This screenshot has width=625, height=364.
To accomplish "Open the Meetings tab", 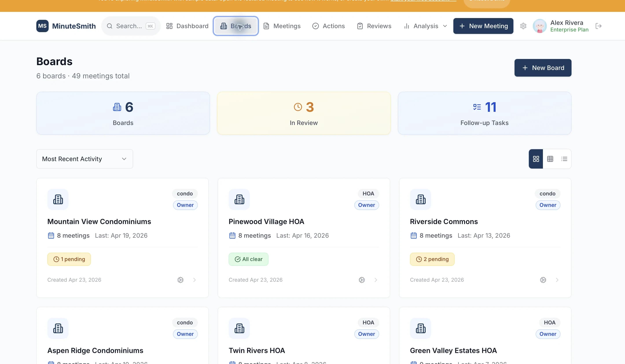I will [x=282, y=26].
